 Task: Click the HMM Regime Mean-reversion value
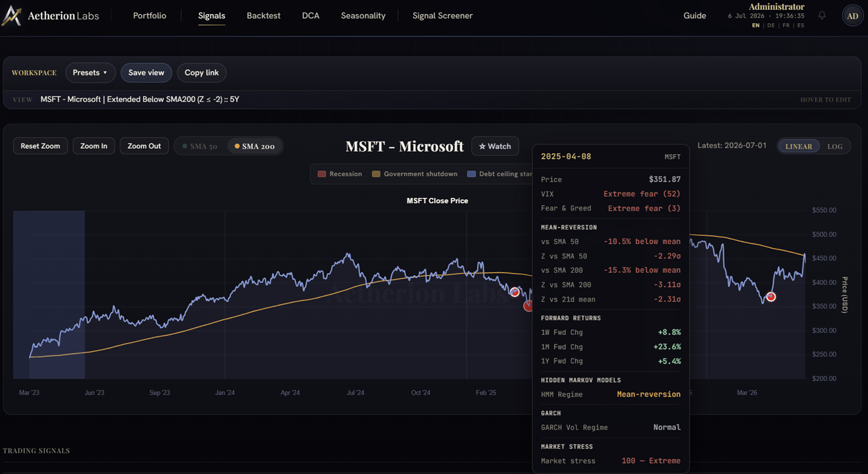pos(648,394)
